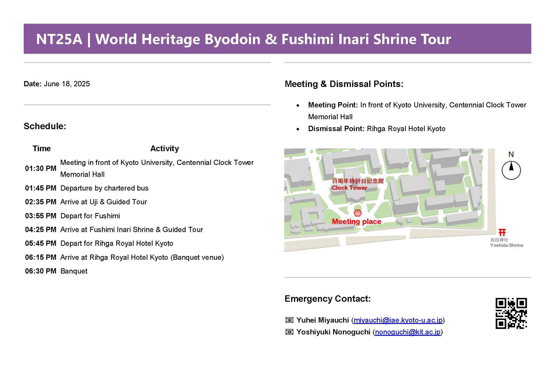
Task: Click 'Depart for Rihga Royal Hotel Kyoto'
Action: pyautogui.click(x=117, y=243)
